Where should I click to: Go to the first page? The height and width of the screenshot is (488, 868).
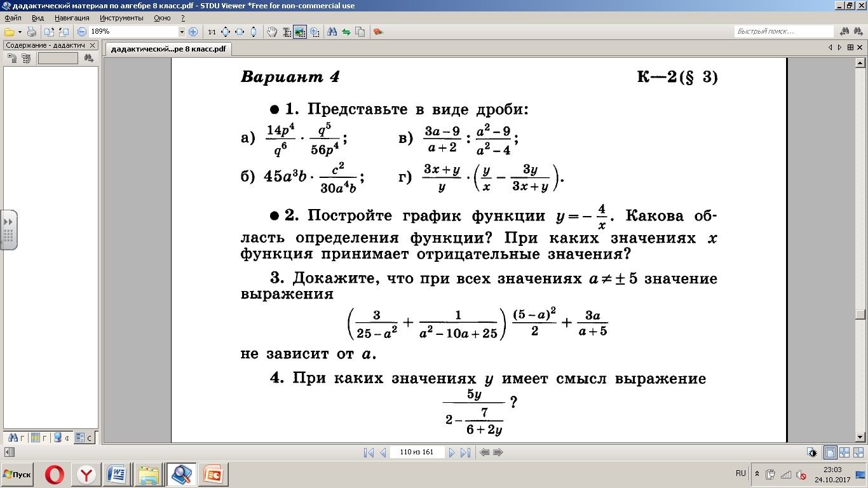pyautogui.click(x=369, y=452)
